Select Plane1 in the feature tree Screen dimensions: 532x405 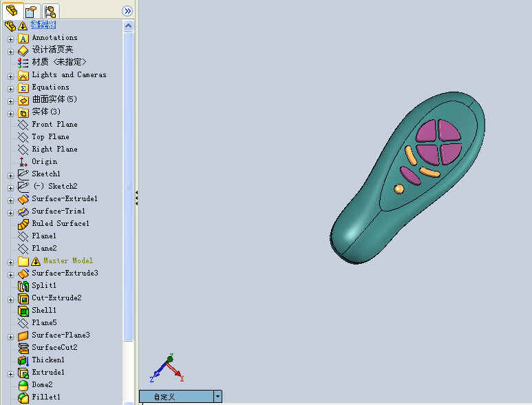[44, 236]
